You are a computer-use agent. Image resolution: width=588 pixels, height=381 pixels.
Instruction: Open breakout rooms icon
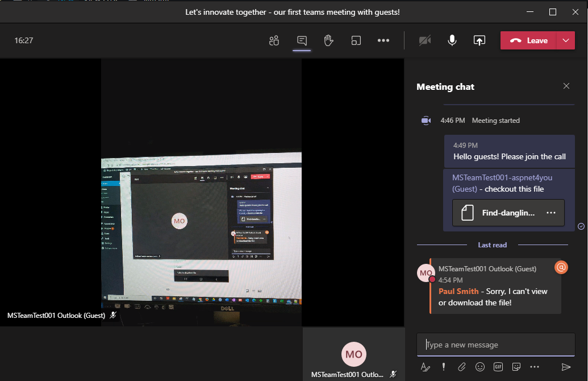click(356, 40)
